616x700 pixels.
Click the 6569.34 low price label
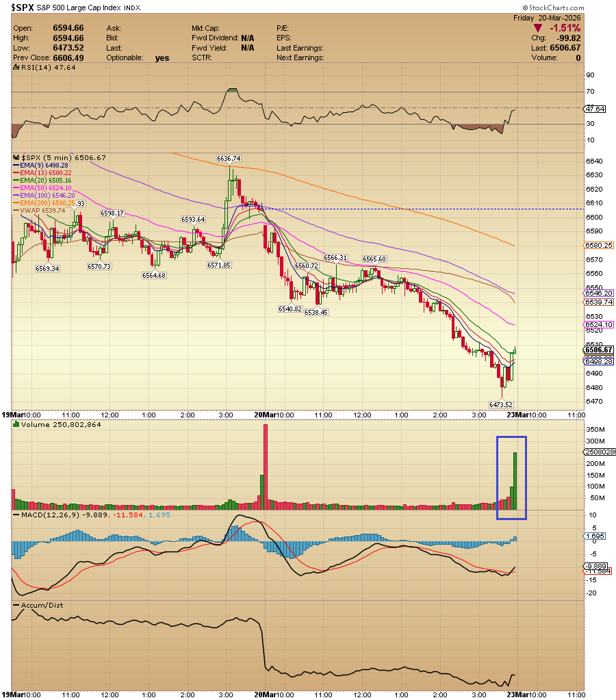click(x=47, y=268)
